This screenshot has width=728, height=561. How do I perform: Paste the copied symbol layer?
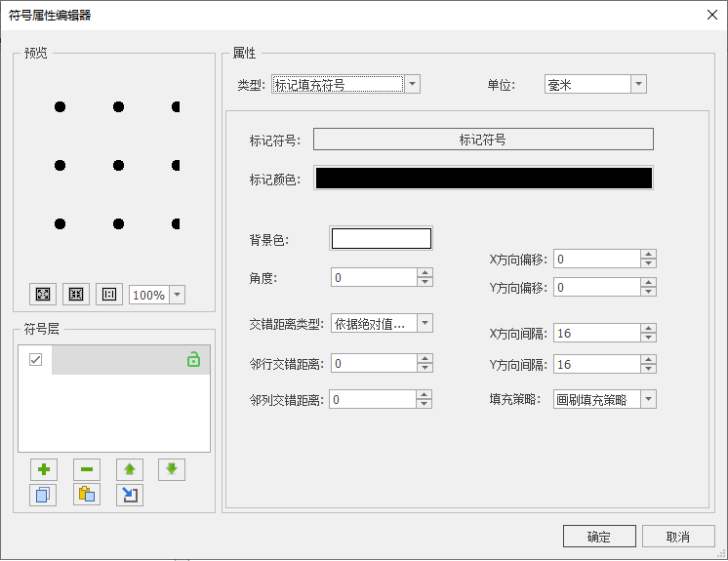click(x=86, y=495)
